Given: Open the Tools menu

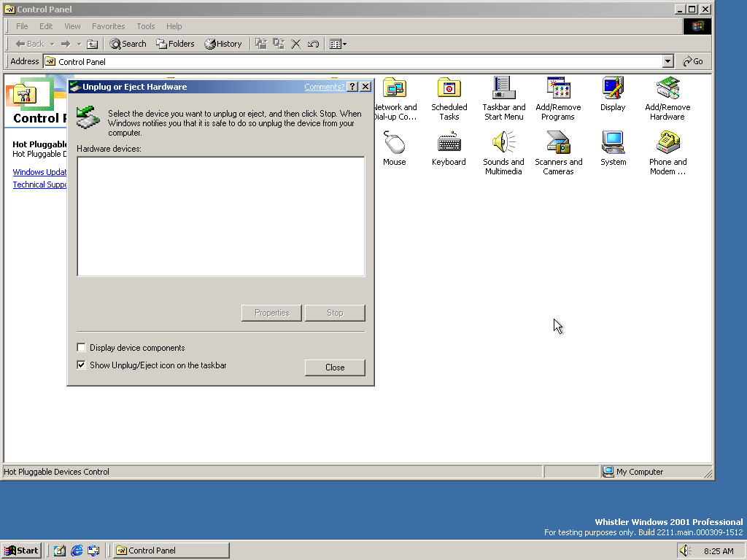Looking at the screenshot, I should (x=146, y=26).
